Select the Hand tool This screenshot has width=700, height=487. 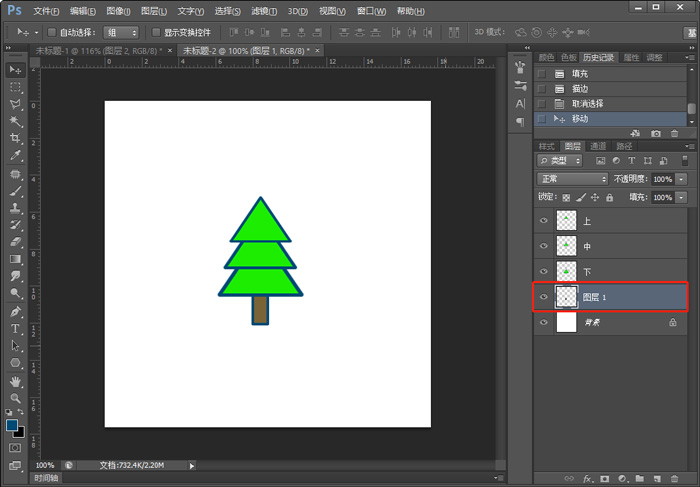point(15,381)
